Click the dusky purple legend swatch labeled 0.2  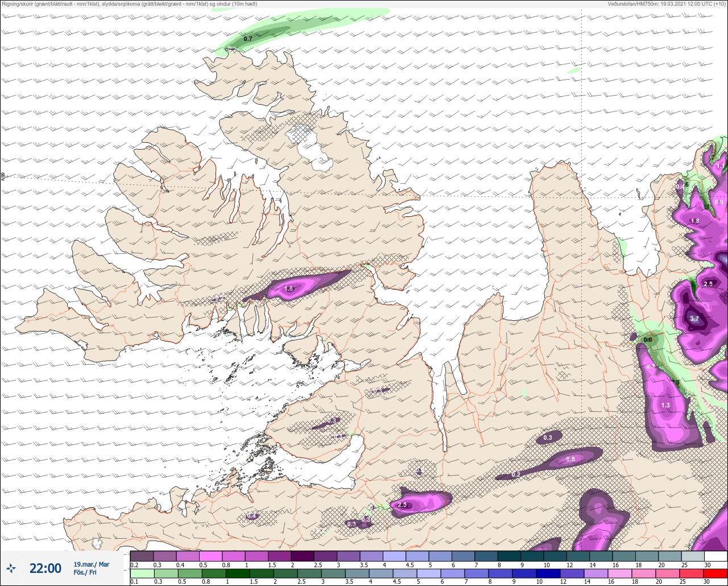pos(142,556)
